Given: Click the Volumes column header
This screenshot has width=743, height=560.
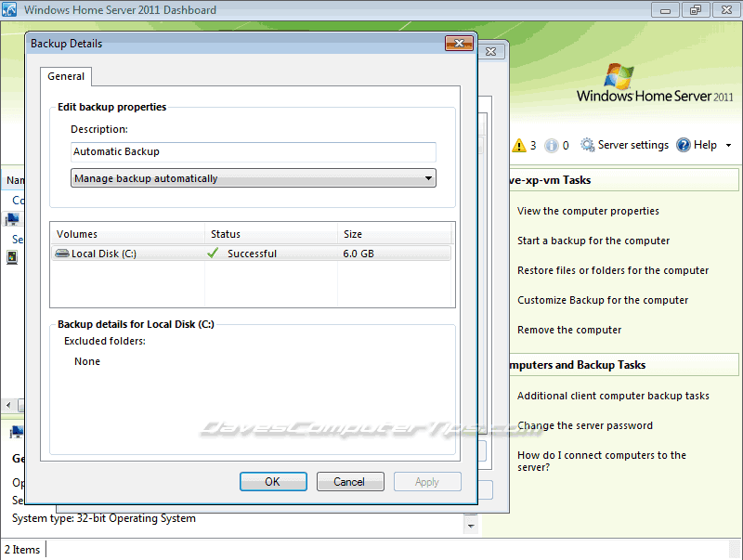Looking at the screenshot, I should pyautogui.click(x=128, y=234).
